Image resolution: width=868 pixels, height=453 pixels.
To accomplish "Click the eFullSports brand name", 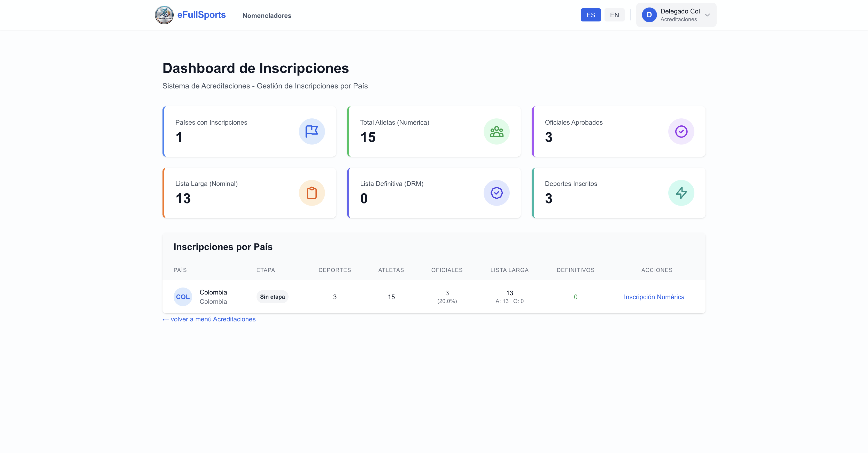I will point(201,15).
